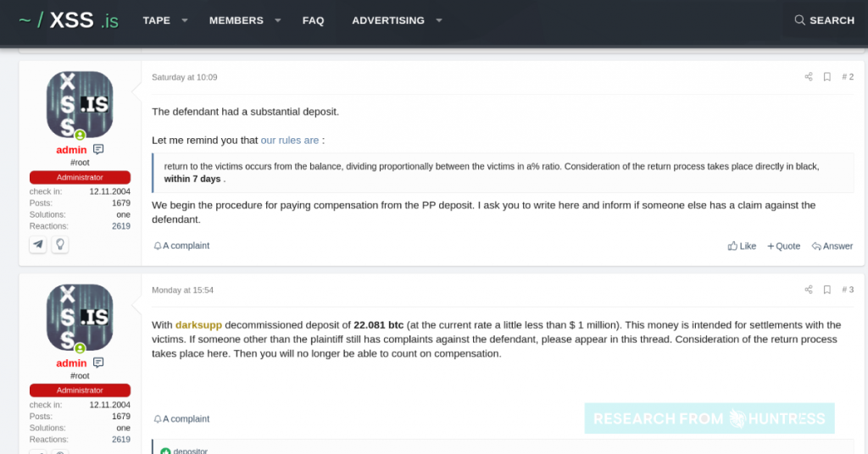Click the Reactions count 2619 in post #2
The image size is (868, 454).
(x=120, y=226)
